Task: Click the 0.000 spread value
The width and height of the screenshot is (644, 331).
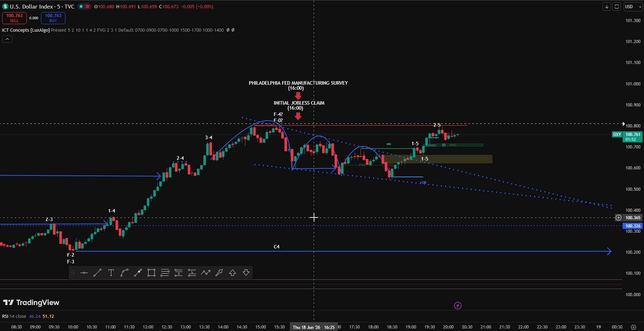Action: point(34,18)
